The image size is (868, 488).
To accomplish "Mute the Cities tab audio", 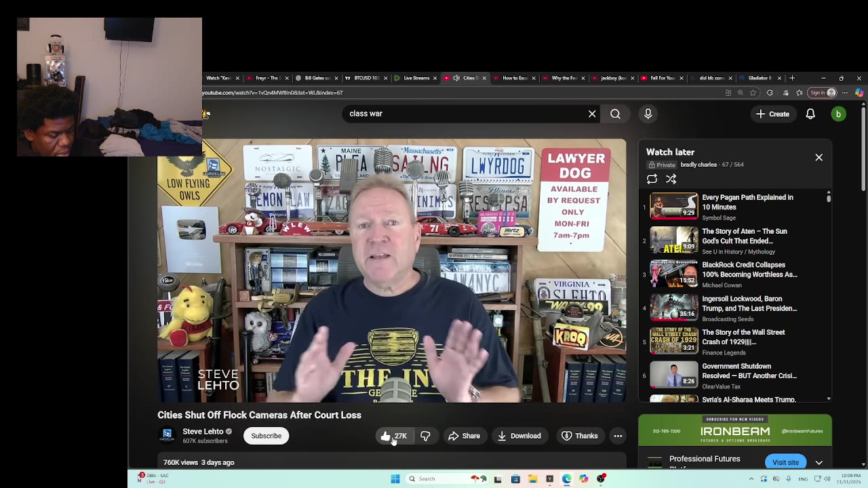I will click(456, 78).
